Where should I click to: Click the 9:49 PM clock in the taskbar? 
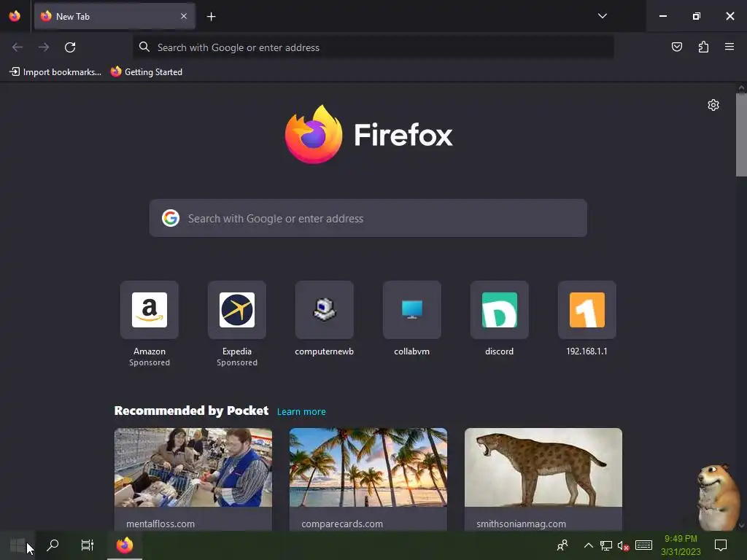click(681, 545)
